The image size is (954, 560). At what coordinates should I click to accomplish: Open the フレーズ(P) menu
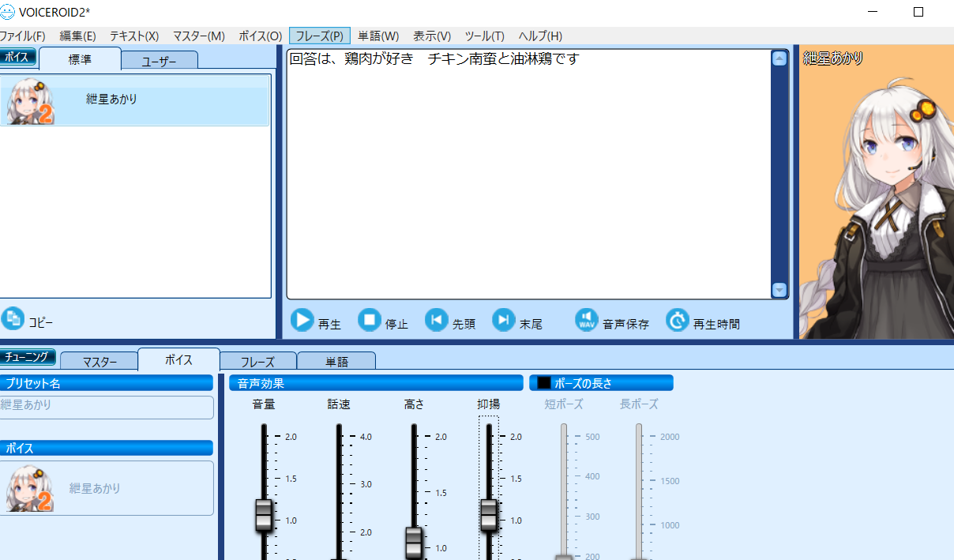point(320,36)
